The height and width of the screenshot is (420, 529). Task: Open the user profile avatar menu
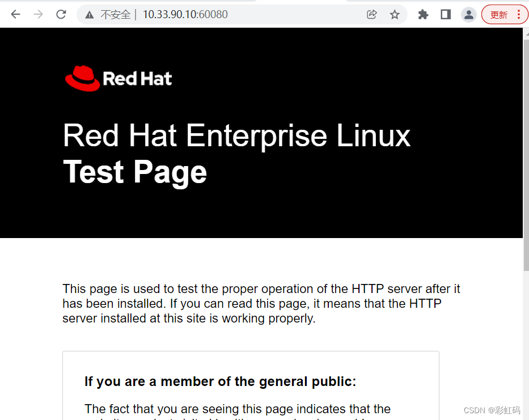point(468,15)
